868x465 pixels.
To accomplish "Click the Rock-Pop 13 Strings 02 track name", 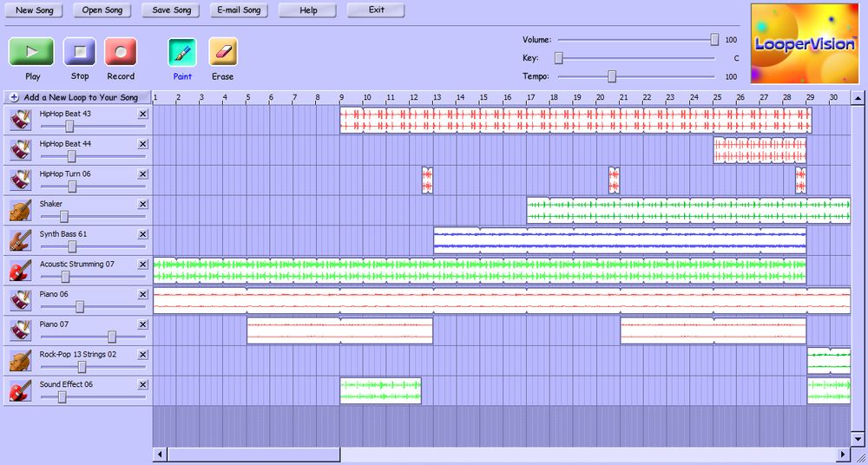I will 78,354.
